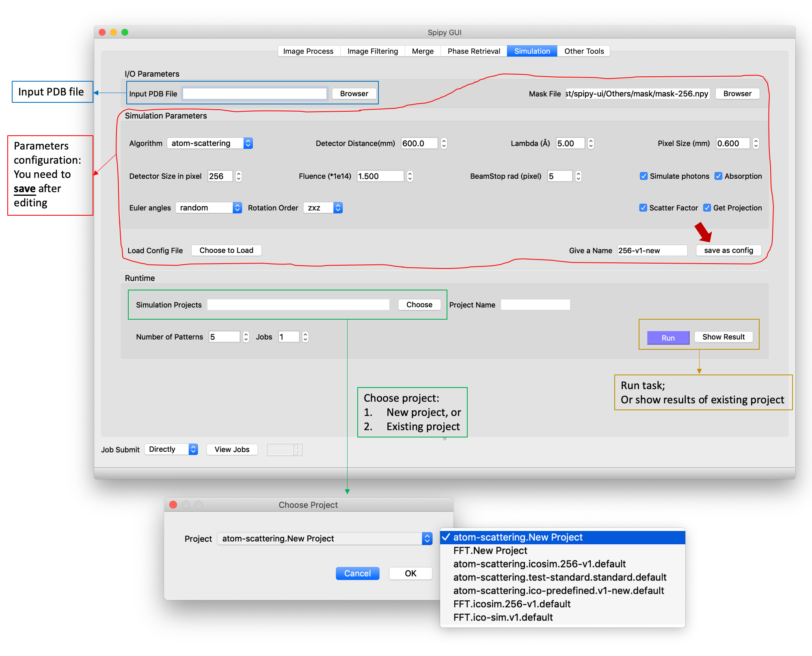The height and width of the screenshot is (656, 812).
Task: Click the Run button
Action: [668, 338]
